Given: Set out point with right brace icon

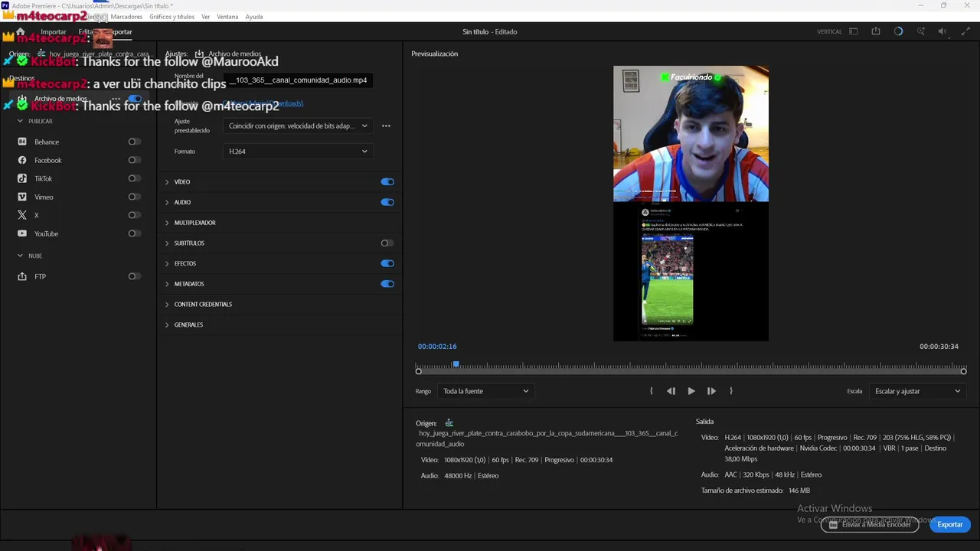Looking at the screenshot, I should tap(731, 391).
